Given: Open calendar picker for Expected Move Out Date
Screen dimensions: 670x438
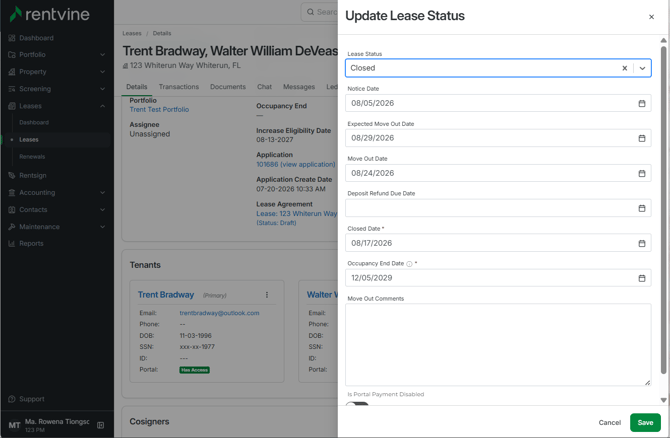Looking at the screenshot, I should click(641, 138).
